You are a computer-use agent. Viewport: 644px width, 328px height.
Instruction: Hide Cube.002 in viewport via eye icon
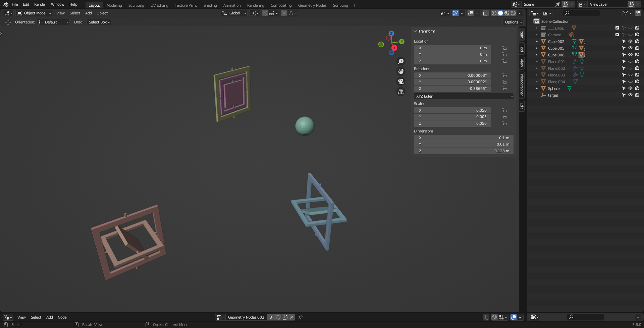click(x=630, y=42)
